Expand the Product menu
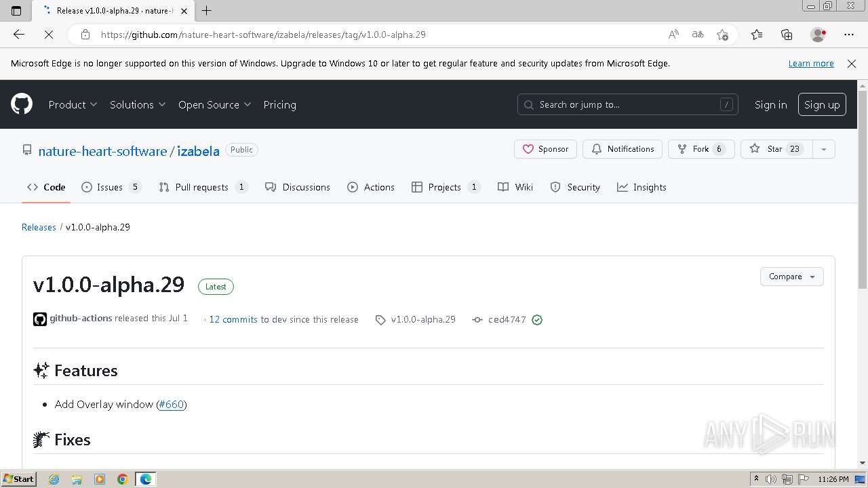 tap(73, 104)
